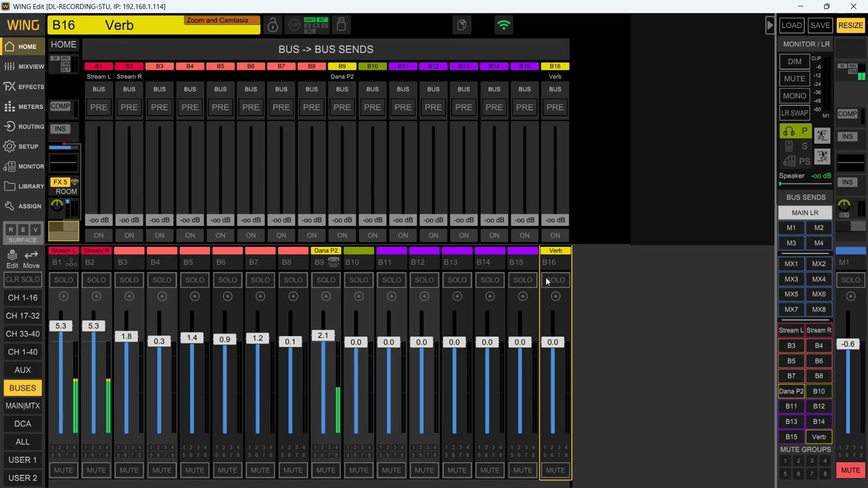This screenshot has height=488, width=868.
Task: Open the green Wi-Fi connection icon
Action: (x=504, y=25)
